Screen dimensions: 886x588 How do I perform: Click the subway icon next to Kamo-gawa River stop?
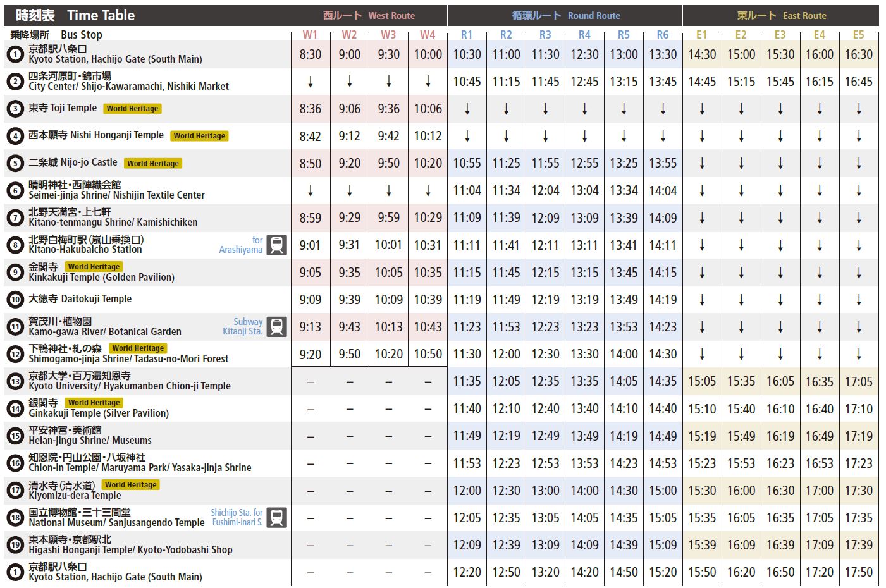(x=276, y=326)
